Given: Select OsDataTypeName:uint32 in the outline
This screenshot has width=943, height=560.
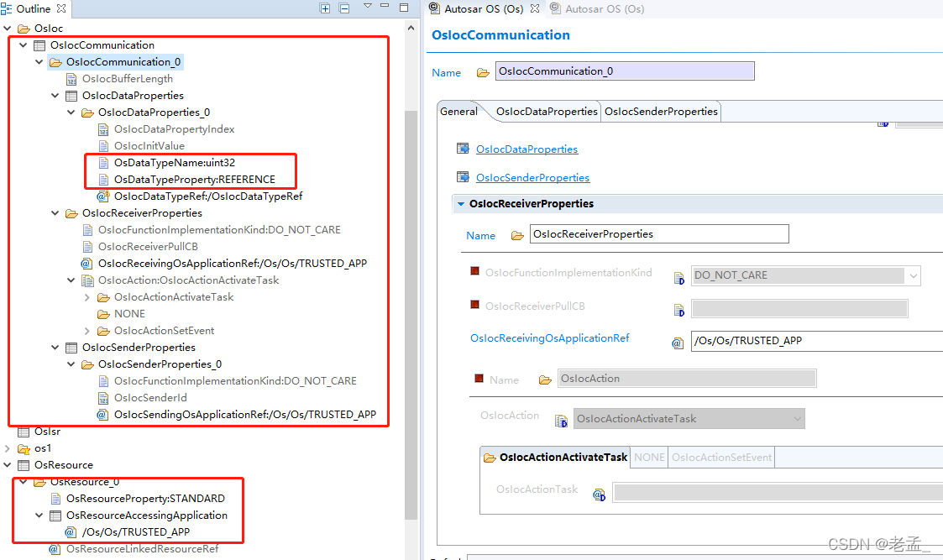Looking at the screenshot, I should click(175, 163).
